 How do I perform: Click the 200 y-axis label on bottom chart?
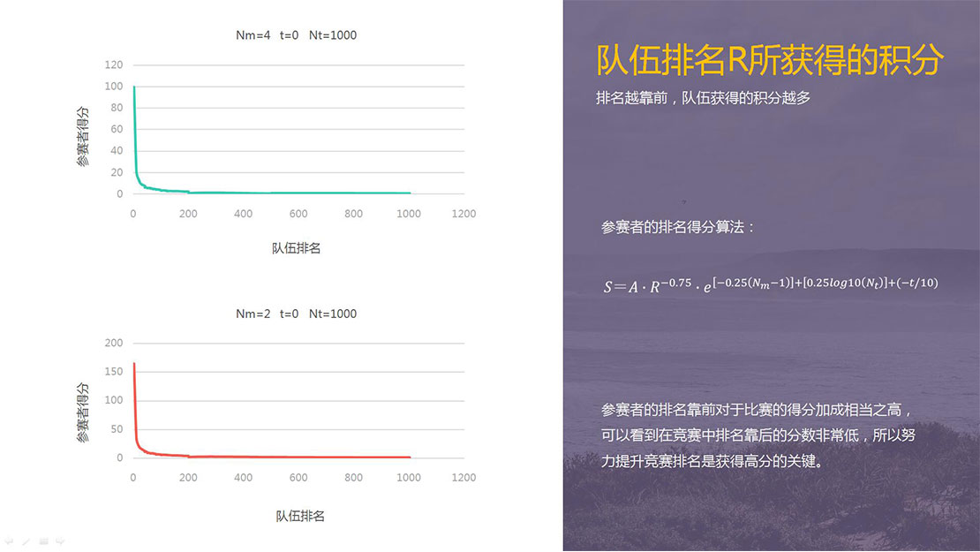pyautogui.click(x=113, y=343)
